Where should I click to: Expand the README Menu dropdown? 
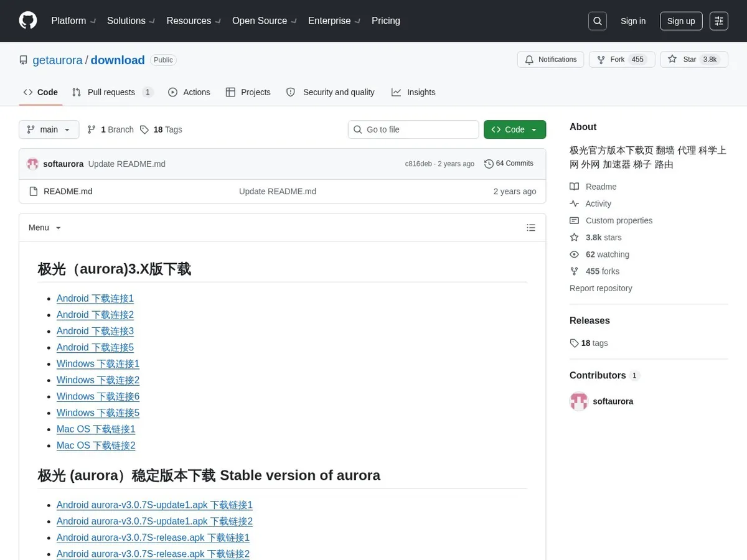point(45,228)
